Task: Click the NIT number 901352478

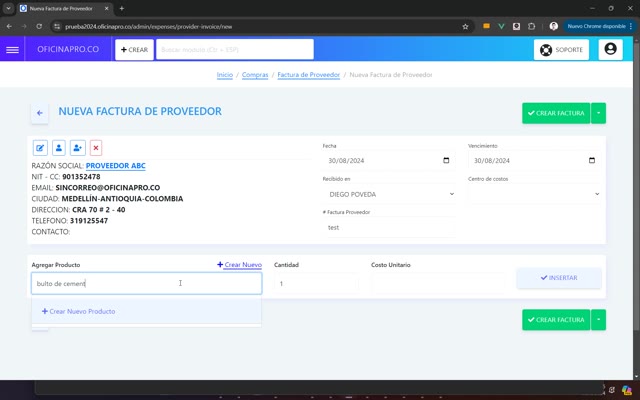Action: 81,177
